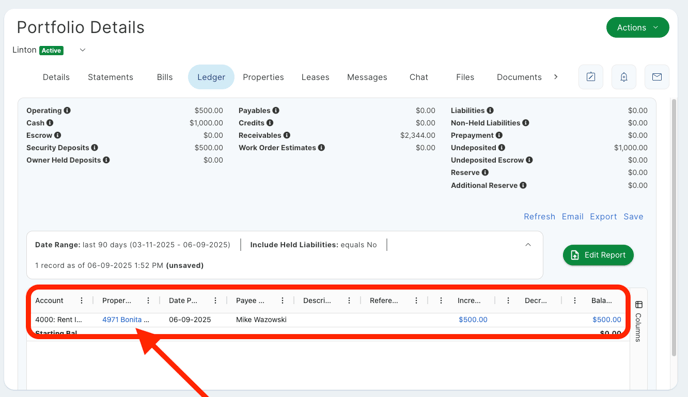
Task: Open the Properties tab
Action: point(263,77)
